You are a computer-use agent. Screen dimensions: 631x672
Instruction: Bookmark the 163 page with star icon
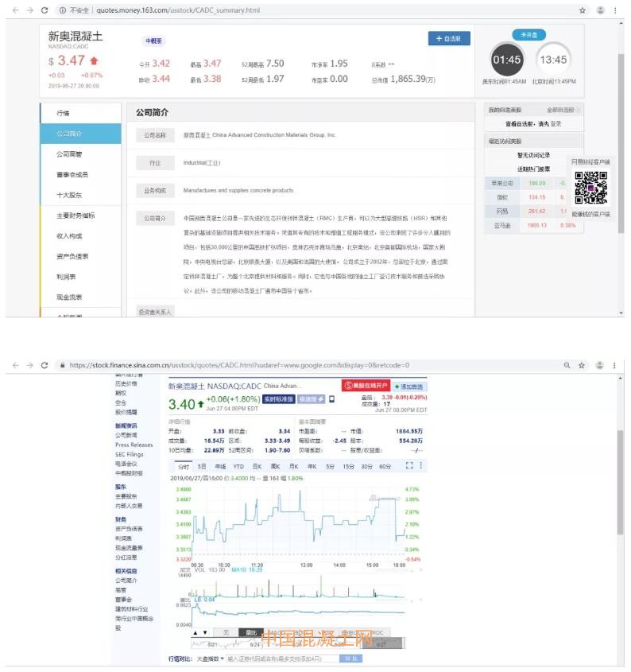[582, 10]
